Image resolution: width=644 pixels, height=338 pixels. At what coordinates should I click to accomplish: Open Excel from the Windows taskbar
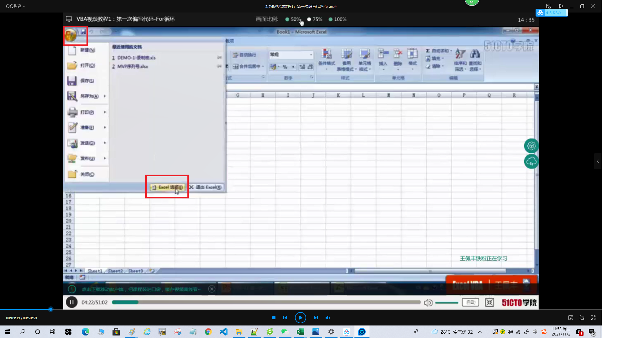click(x=300, y=332)
